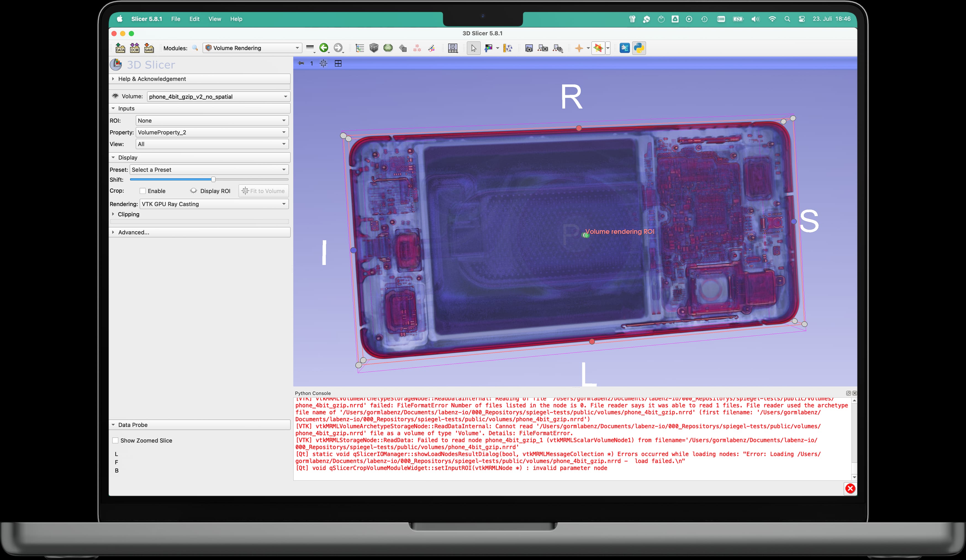Open the Models module green icon
Viewport: 966px width, 560px height.
[x=388, y=48]
